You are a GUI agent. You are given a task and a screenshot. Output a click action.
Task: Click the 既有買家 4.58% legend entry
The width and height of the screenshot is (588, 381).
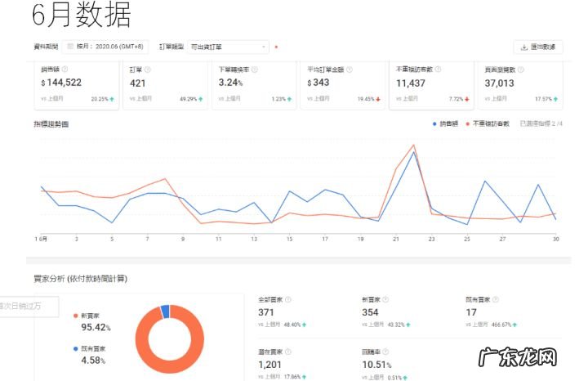coord(90,355)
